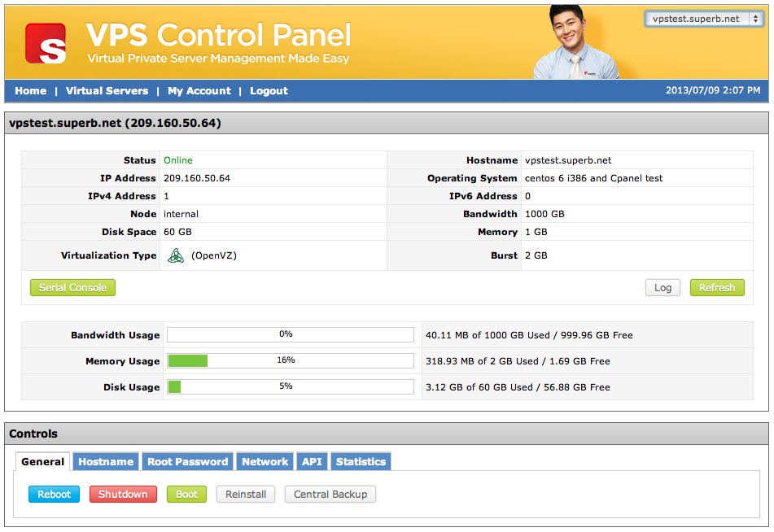Click the 'Virtualization Type' field label
Viewport: 774px width, 532px height.
coord(108,255)
